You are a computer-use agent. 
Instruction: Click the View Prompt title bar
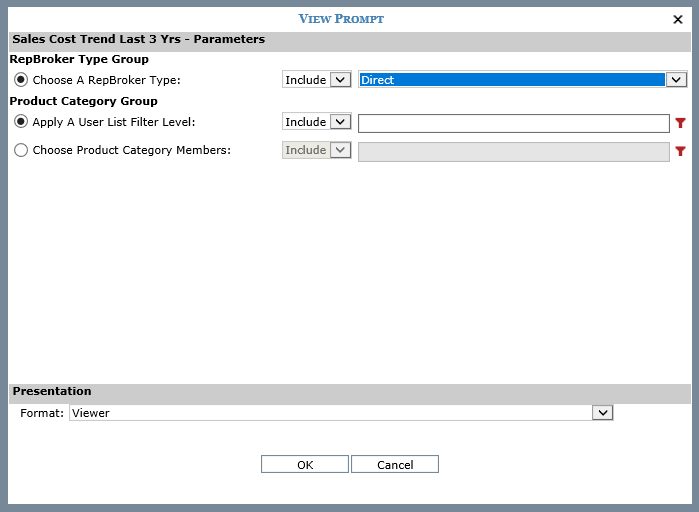click(x=340, y=19)
